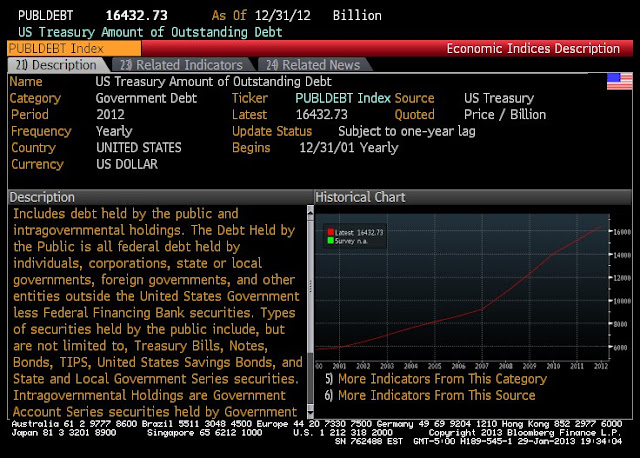Click the Name field value
The width and height of the screenshot is (640, 458).
tap(213, 82)
